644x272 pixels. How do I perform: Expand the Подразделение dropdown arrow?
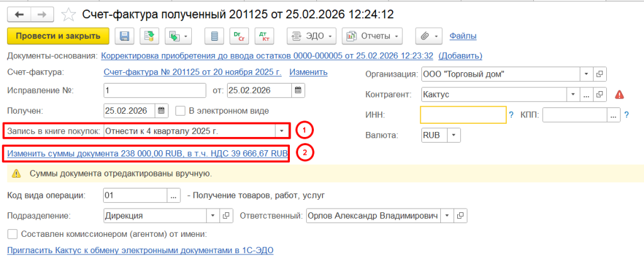pos(213,215)
